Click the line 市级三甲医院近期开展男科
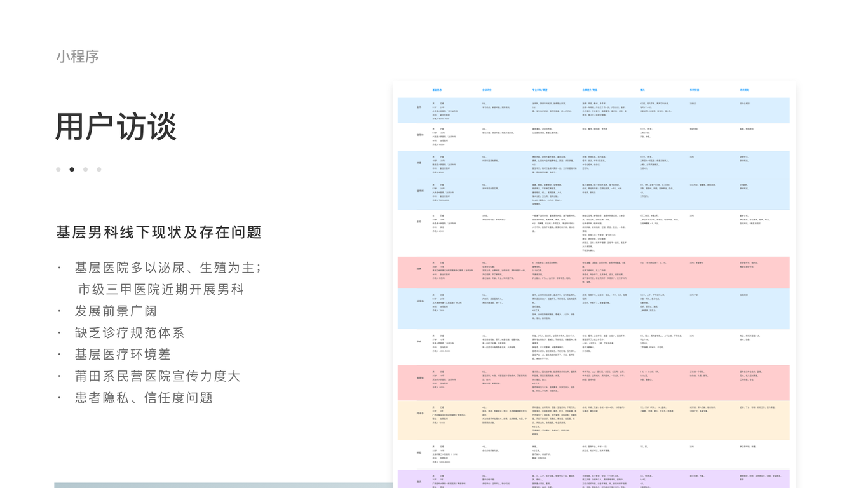The image size is (868, 488). coord(161,290)
